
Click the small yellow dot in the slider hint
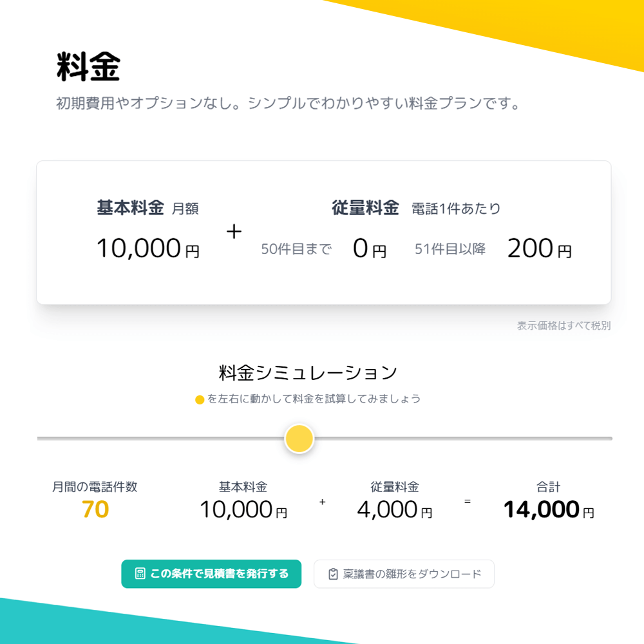(200, 400)
